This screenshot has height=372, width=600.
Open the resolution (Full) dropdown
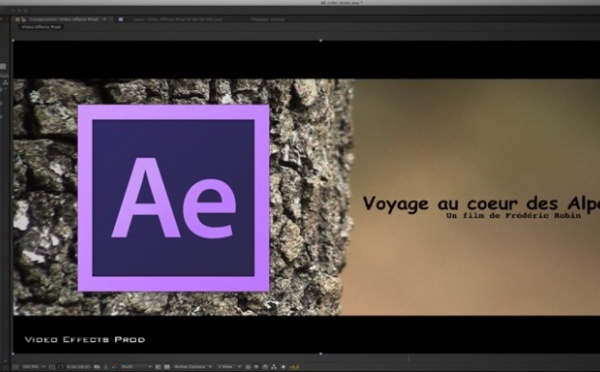click(136, 367)
